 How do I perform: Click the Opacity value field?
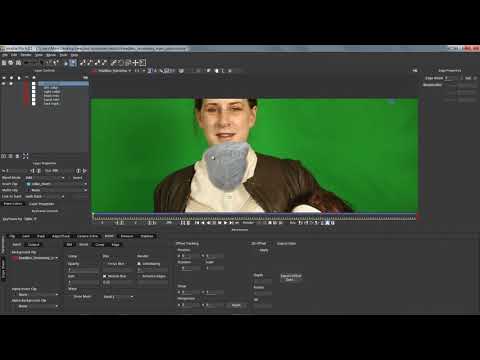[x=83, y=269]
